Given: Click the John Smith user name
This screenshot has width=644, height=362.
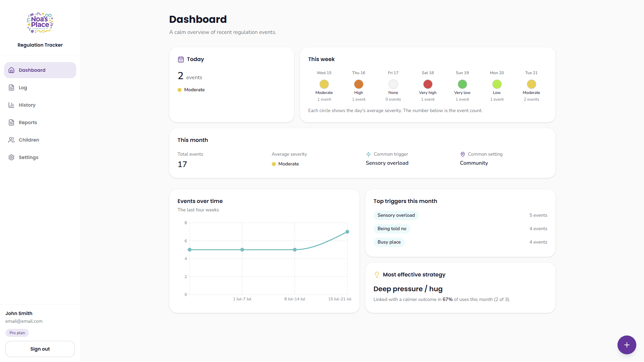Looking at the screenshot, I should [19, 313].
